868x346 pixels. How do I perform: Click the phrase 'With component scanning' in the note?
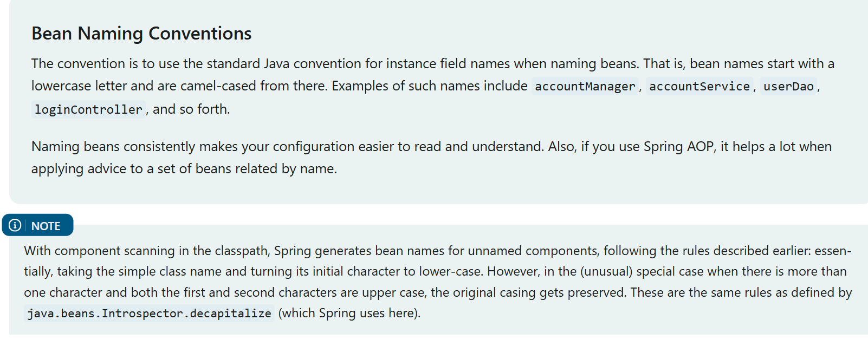click(x=99, y=251)
